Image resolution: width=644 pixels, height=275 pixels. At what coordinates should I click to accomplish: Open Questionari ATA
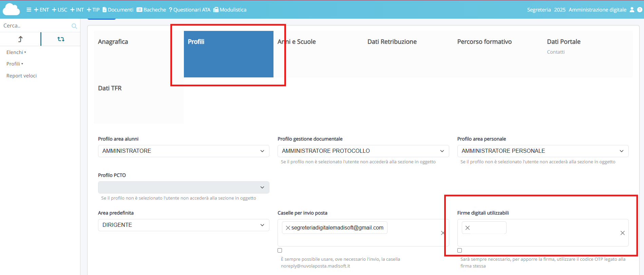[190, 10]
